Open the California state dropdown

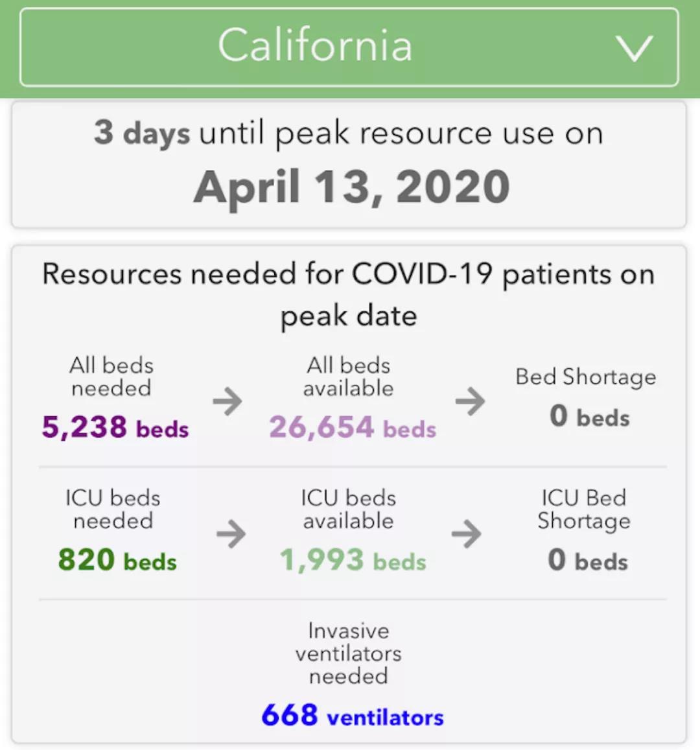click(x=349, y=47)
